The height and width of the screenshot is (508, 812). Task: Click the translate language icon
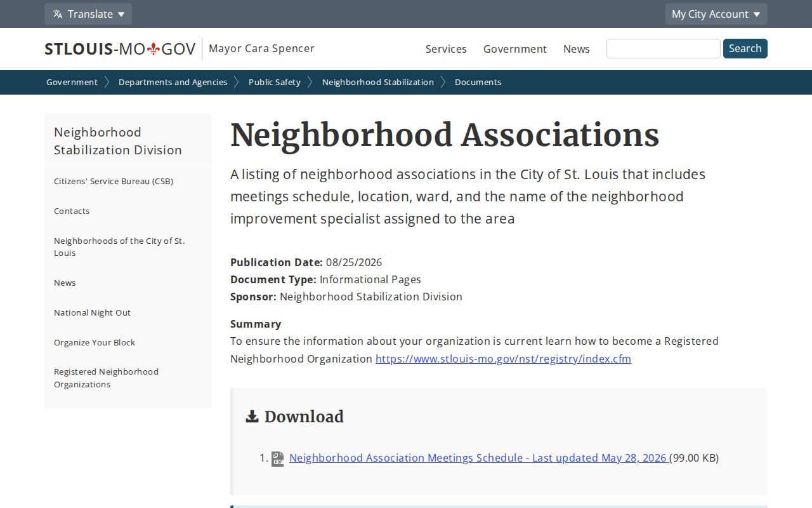click(x=58, y=14)
